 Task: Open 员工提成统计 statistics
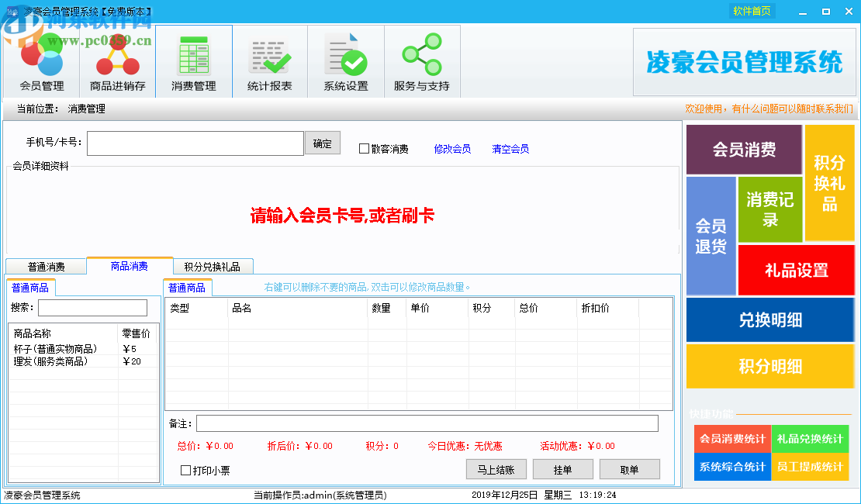808,468
